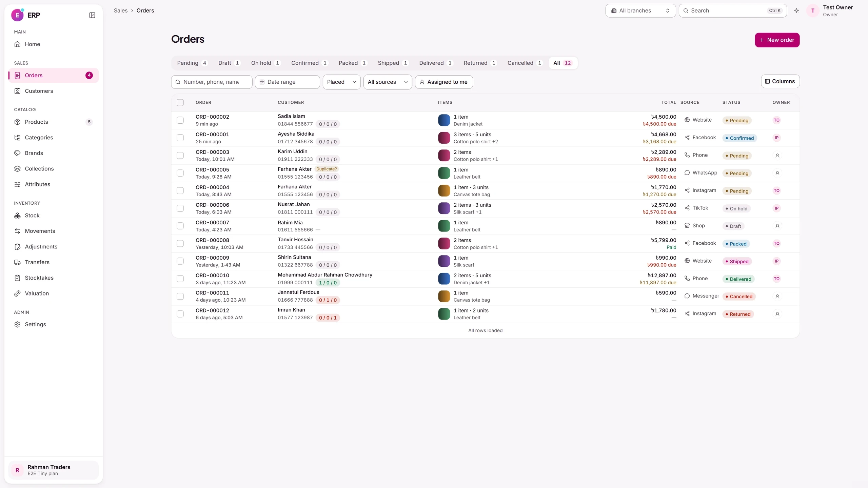
Task: Toggle the Assigned to me filter
Action: click(x=444, y=82)
